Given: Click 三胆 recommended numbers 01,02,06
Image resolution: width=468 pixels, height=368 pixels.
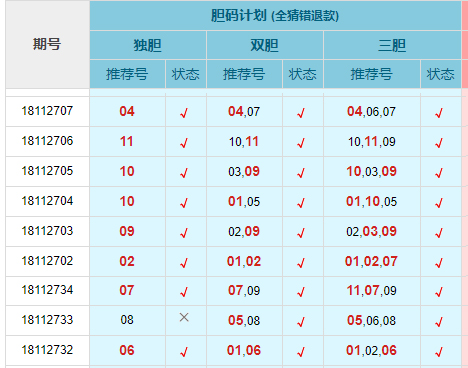Looking at the screenshot, I should 371,350.
